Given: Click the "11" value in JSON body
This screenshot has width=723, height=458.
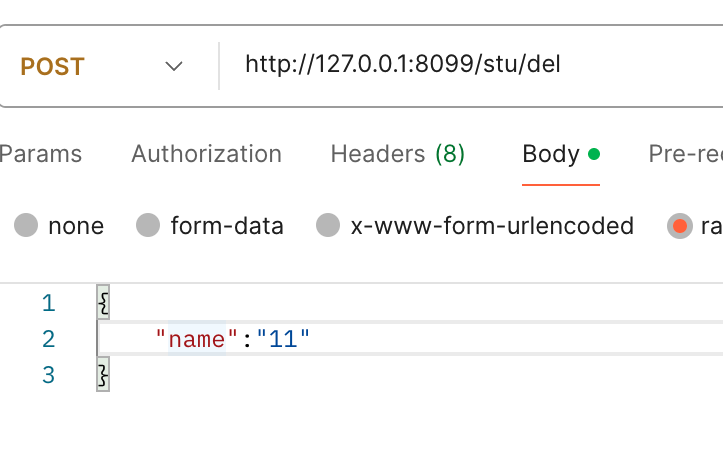Looking at the screenshot, I should (284, 339).
